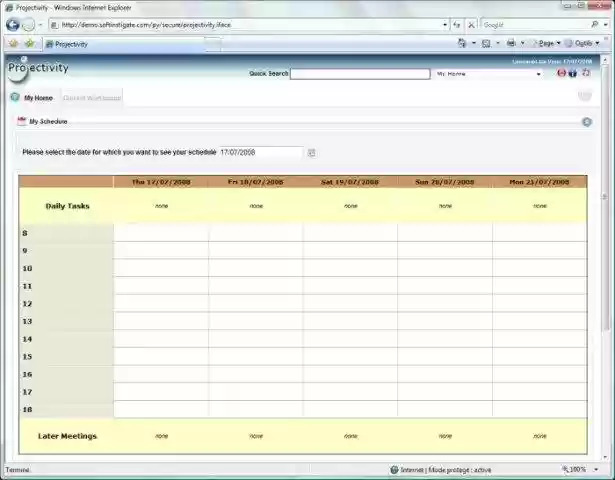
Task: Open the Page menu
Action: pos(546,43)
